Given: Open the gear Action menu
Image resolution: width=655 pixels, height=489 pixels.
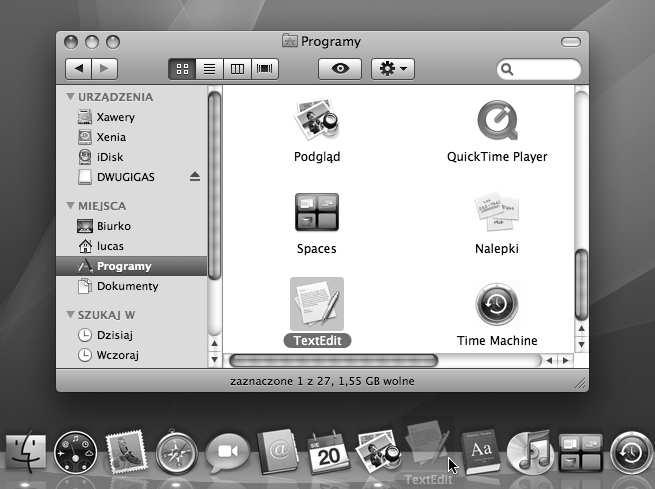Looking at the screenshot, I should (x=393, y=69).
